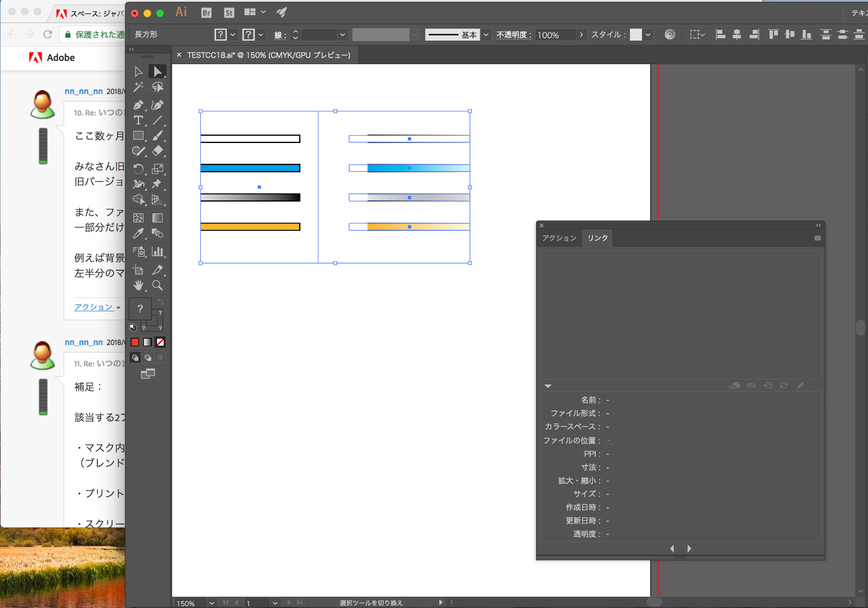Select the Rectangle tool
Screen dimensions: 868x608
(138, 136)
